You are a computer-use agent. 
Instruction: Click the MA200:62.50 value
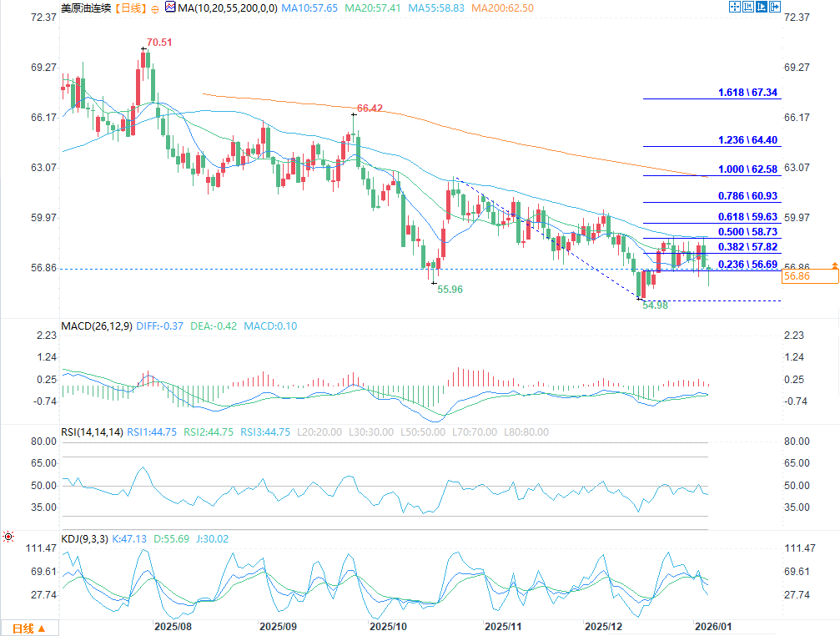point(502,8)
